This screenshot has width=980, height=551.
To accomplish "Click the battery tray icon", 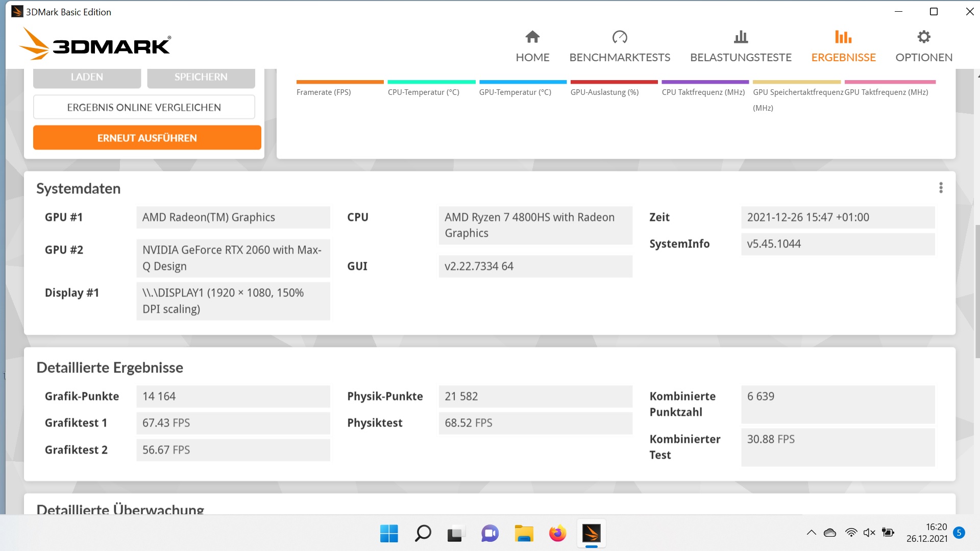I will click(888, 533).
